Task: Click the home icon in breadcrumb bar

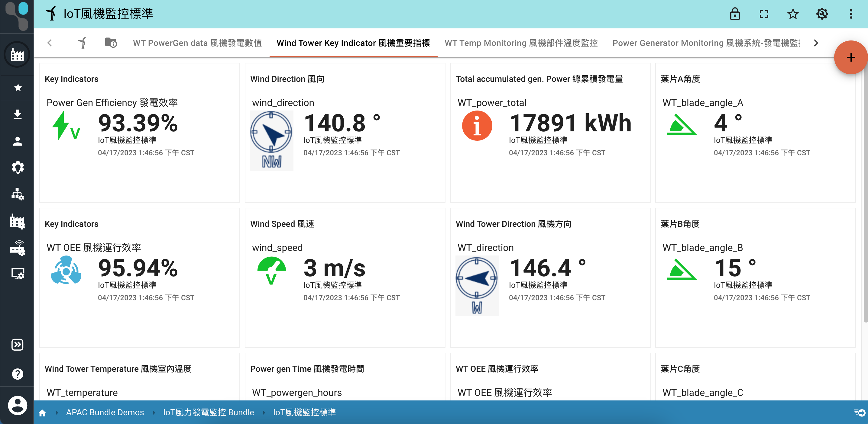Action: coord(42,413)
